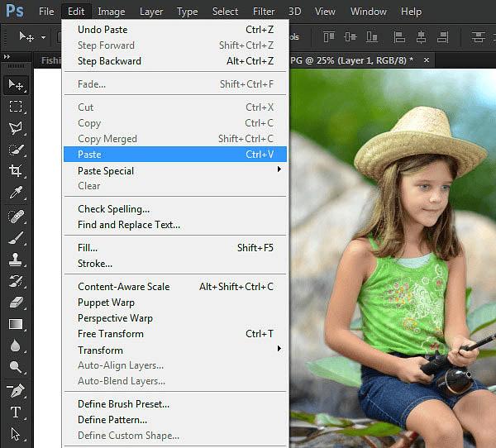The image size is (496, 448).
Task: Click the Photoshop Ps logo
Action: (15, 11)
